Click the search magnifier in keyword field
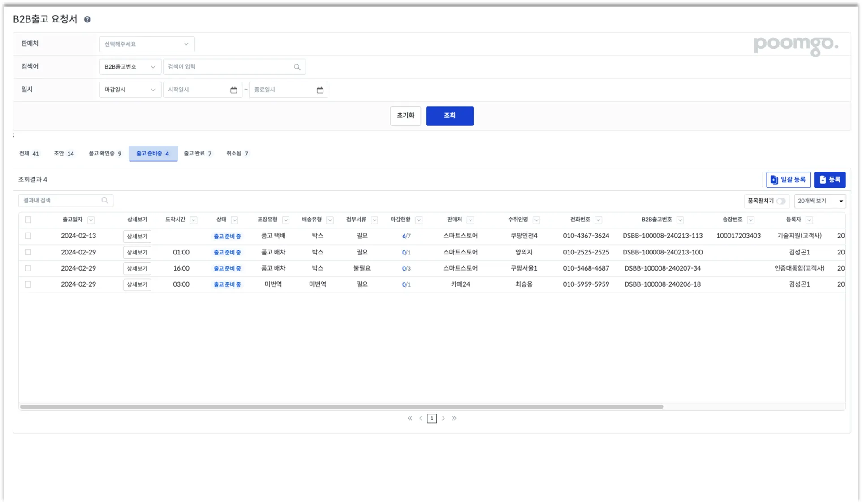Screen dimensions: 862x504 click(297, 67)
